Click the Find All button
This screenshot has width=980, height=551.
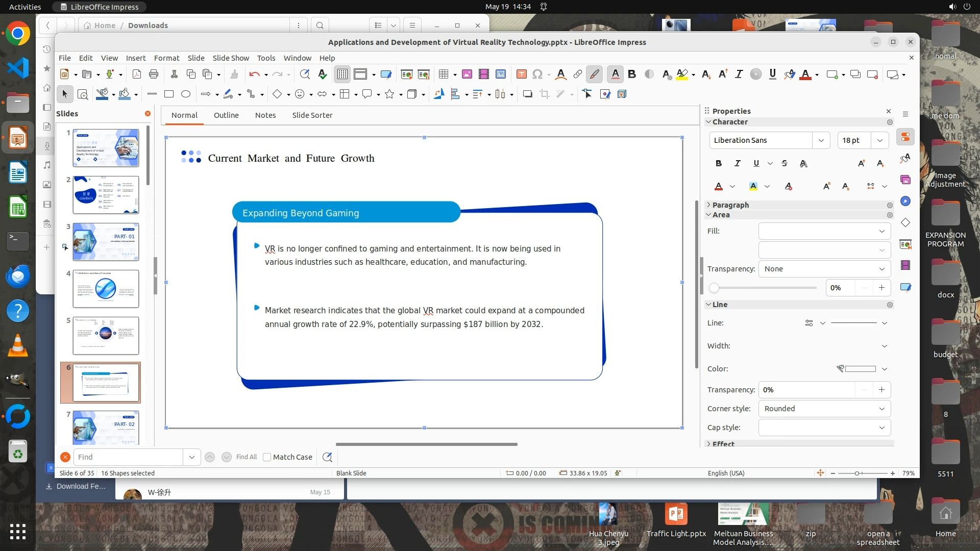pos(247,457)
